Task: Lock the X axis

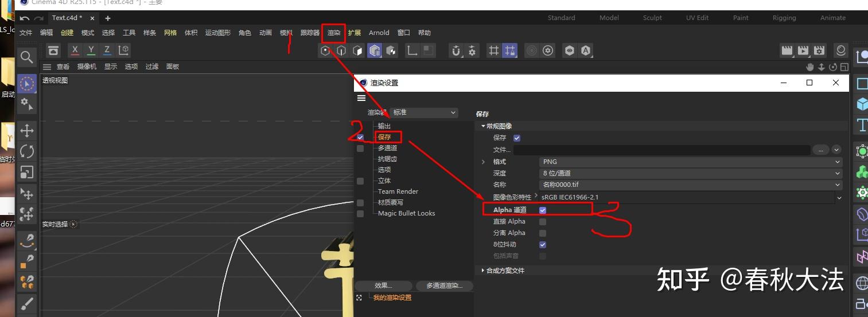Action: [75, 50]
